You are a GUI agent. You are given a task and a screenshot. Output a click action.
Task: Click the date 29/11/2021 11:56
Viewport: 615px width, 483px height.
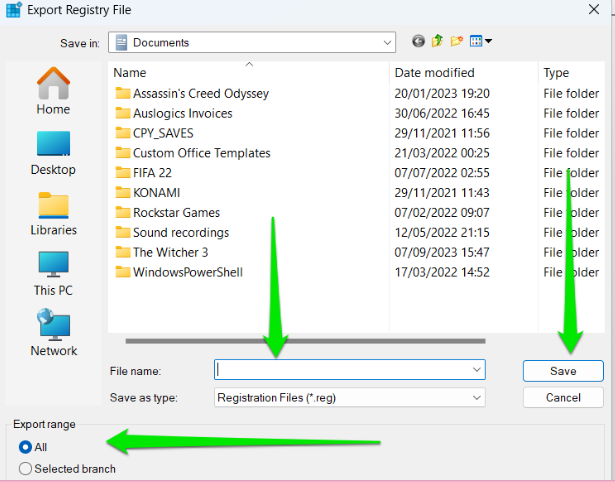pyautogui.click(x=442, y=133)
